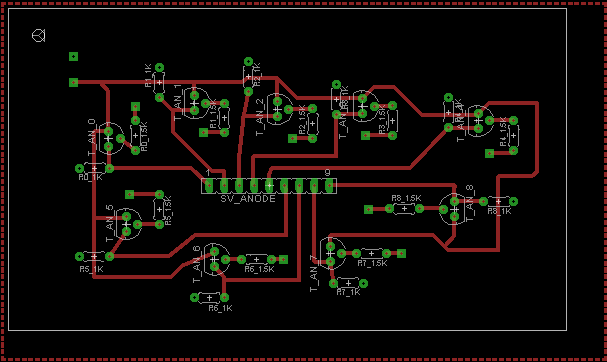The height and width of the screenshot is (362, 607).
Task: Select the R6_1.5K resistor label
Action: 259,269
